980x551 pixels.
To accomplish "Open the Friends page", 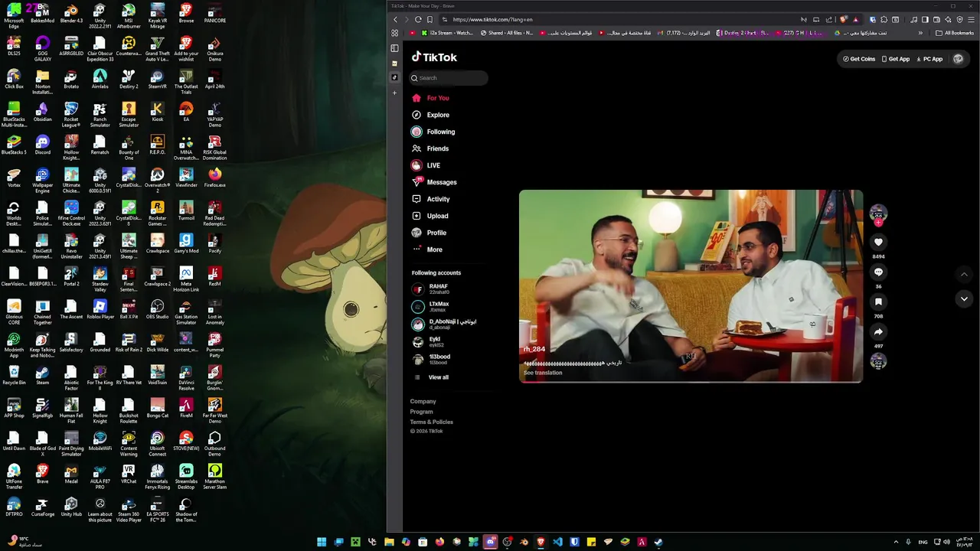I will point(431,148).
